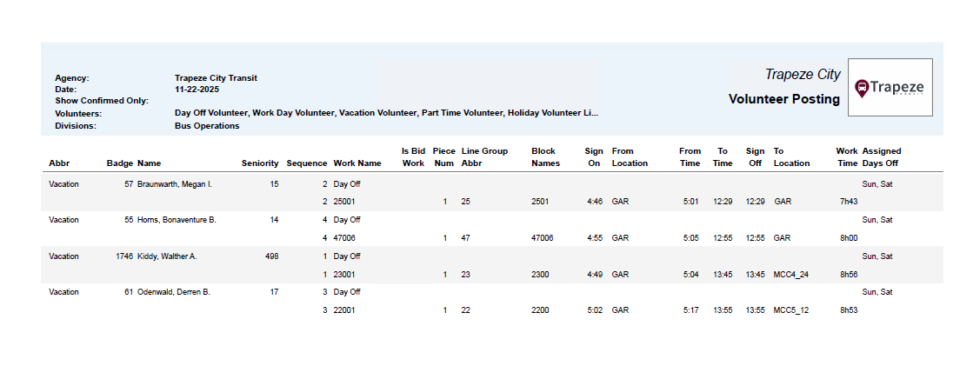Click the 7h43 work time value
This screenshot has height=366, width=980.
point(849,202)
